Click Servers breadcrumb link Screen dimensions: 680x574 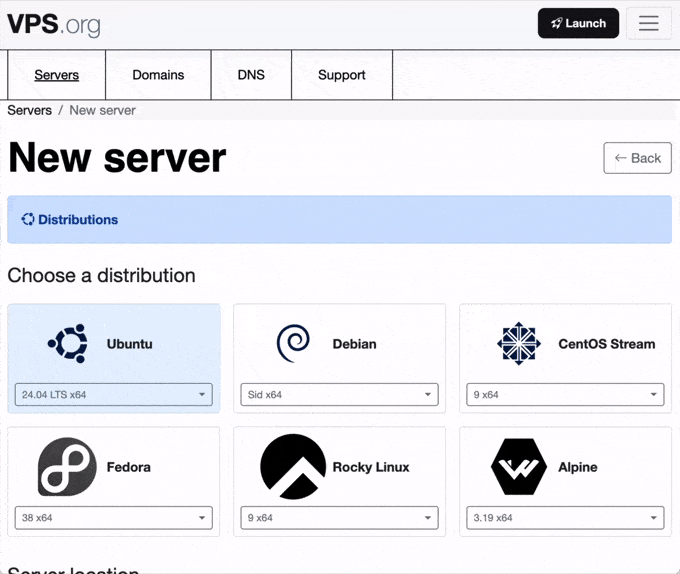click(29, 110)
